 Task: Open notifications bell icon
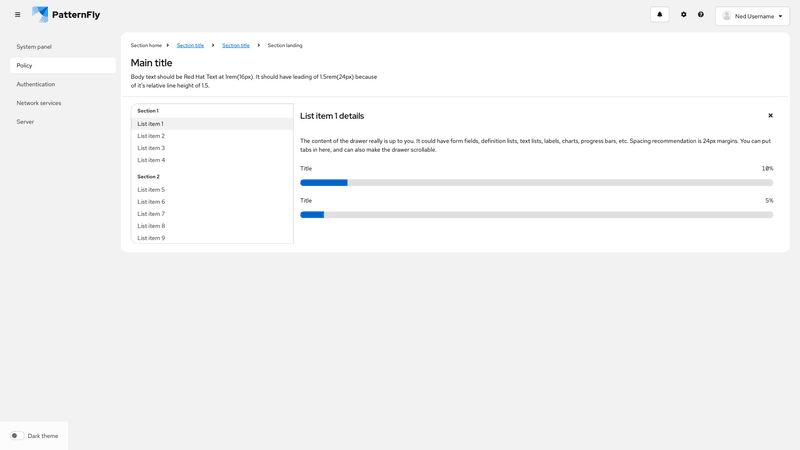[659, 15]
